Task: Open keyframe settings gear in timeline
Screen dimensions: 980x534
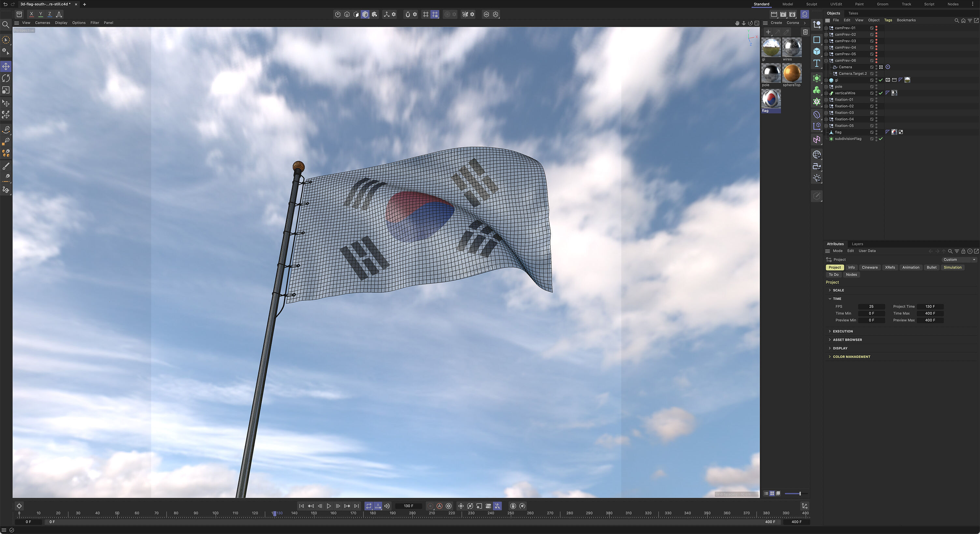Action: point(449,506)
